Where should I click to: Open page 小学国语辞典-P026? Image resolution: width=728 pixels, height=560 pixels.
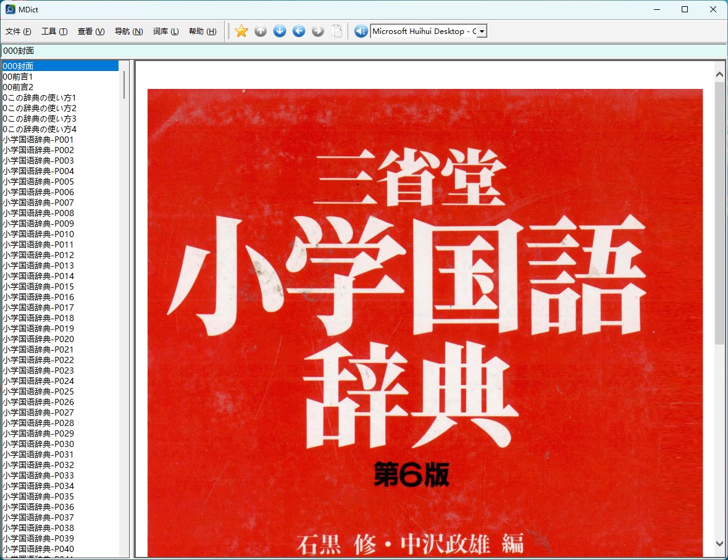click(61, 402)
